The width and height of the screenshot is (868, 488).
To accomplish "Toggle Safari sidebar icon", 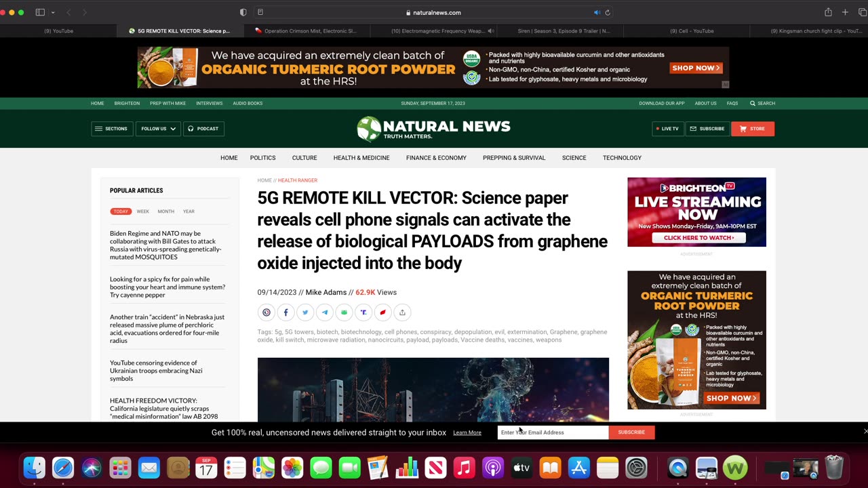I will 40,12.
